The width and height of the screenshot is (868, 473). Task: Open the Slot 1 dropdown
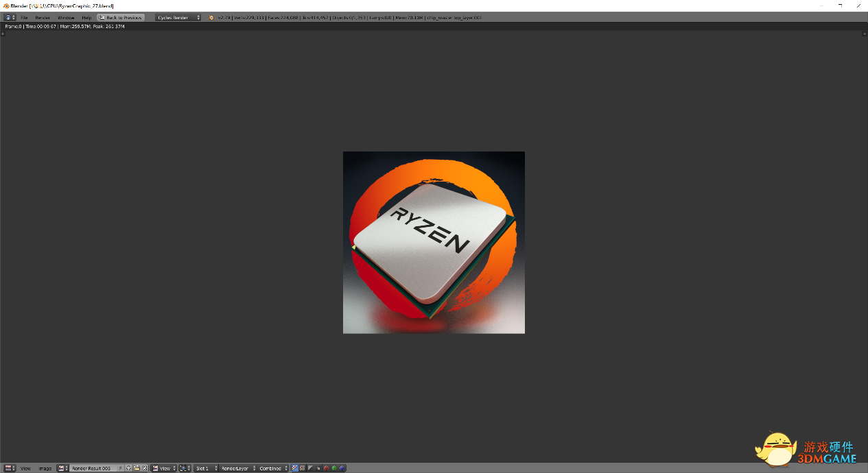tap(207, 468)
